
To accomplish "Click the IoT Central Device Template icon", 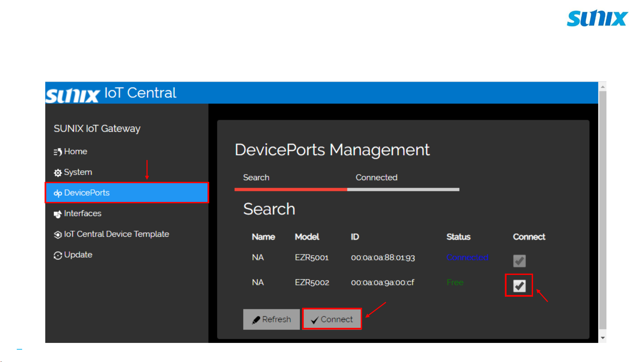I will point(58,234).
